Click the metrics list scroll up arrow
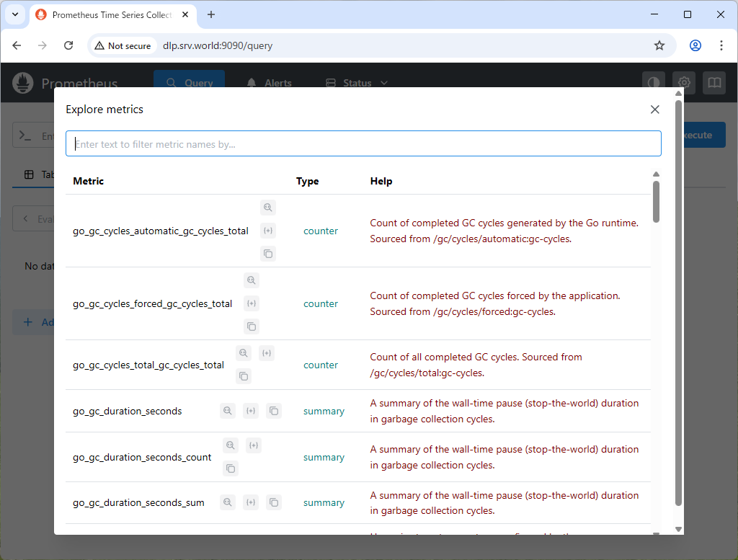738x560 pixels. [656, 174]
